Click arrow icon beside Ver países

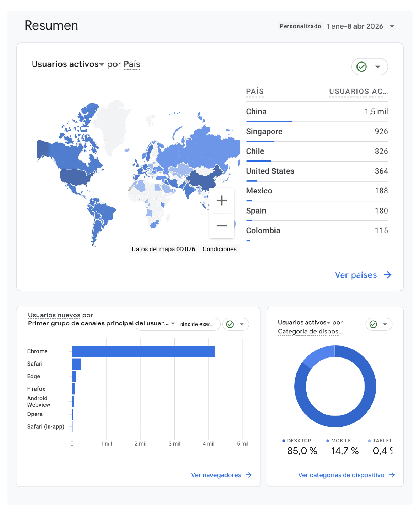pos(387,275)
